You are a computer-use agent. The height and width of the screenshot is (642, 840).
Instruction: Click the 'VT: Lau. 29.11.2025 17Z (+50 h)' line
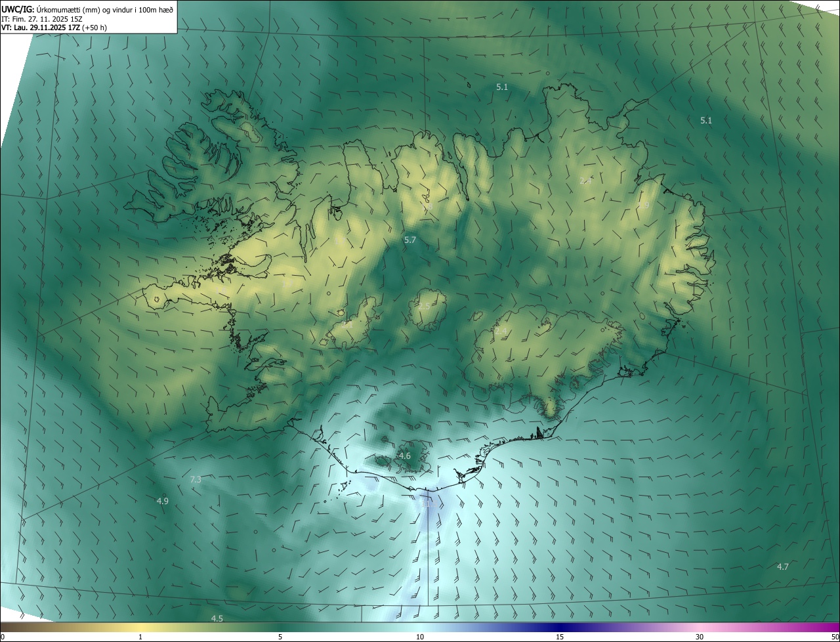pos(54,28)
